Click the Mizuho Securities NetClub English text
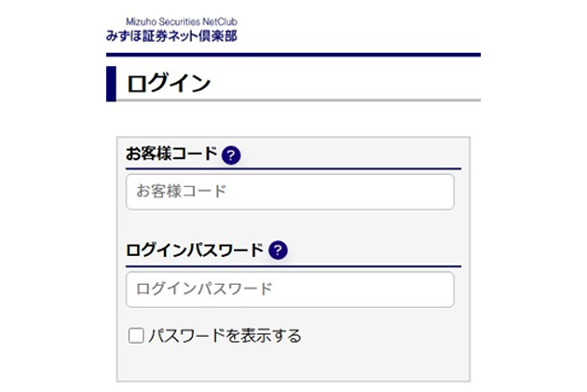This screenshot has height=392, width=587. coord(182,21)
